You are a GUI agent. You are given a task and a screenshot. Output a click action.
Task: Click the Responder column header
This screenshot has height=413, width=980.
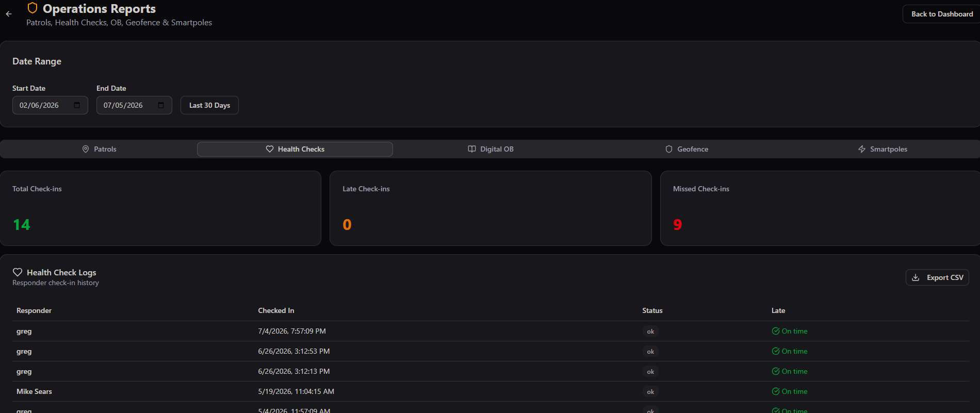pos(34,310)
